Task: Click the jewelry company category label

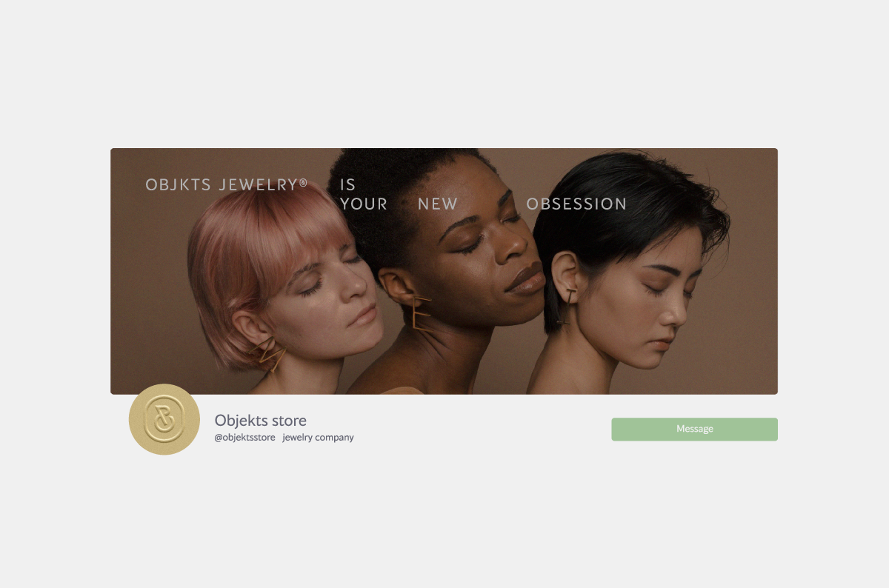Action: pyautogui.click(x=318, y=438)
